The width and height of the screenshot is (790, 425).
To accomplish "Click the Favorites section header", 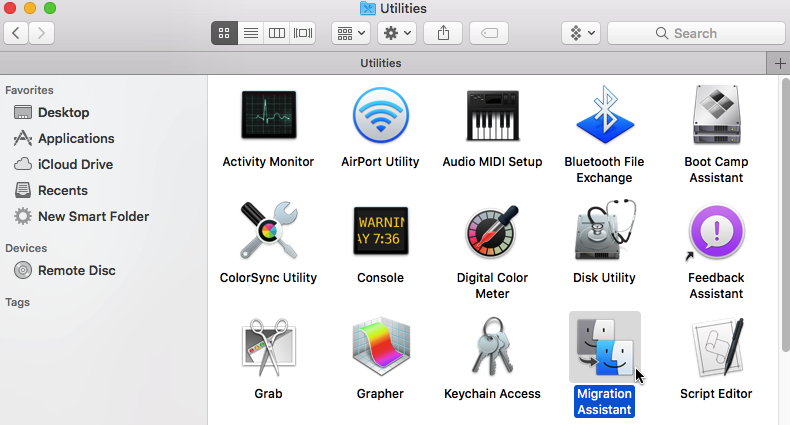I will click(x=29, y=90).
